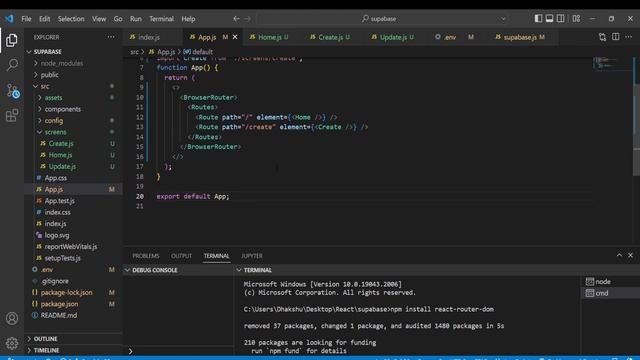Open the Run menu

point(136,19)
